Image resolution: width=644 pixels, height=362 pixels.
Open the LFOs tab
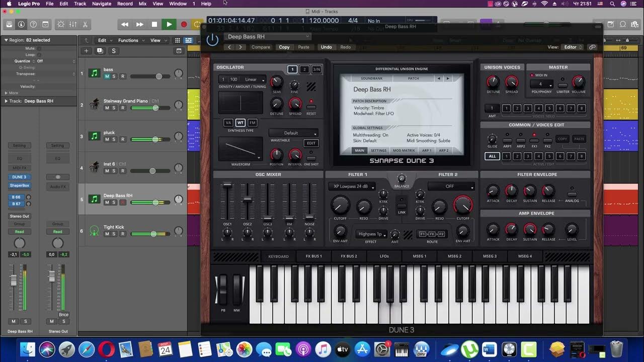pos(384,256)
